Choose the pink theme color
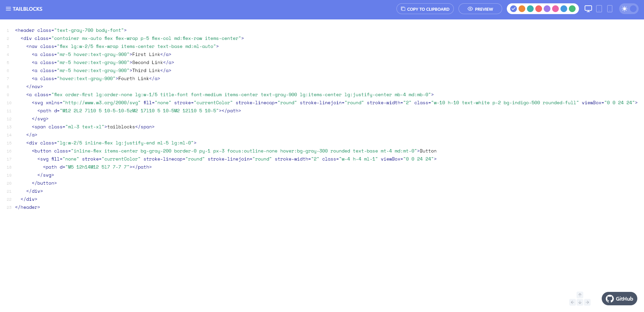 pyautogui.click(x=555, y=9)
